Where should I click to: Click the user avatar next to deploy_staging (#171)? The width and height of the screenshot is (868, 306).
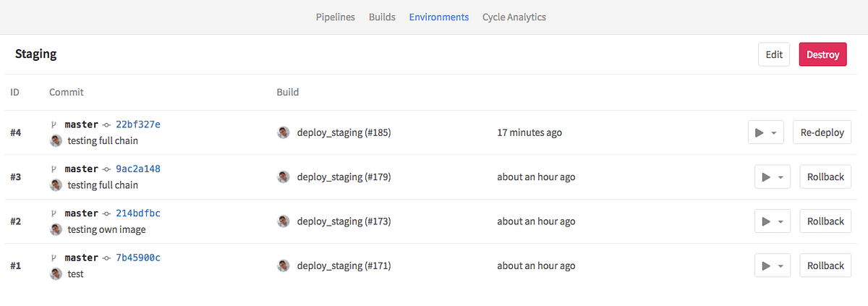284,265
